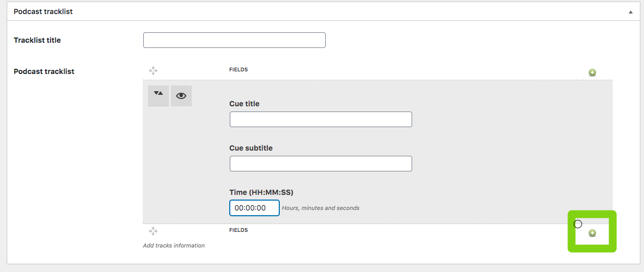Viewport: 644px width, 272px height.
Task: Click the Podcast tracklist panel header title
Action: click(43, 11)
